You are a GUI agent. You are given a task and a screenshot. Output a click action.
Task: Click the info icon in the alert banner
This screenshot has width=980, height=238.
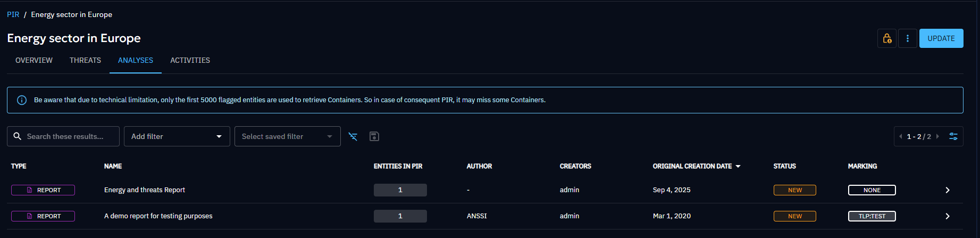[x=22, y=100]
